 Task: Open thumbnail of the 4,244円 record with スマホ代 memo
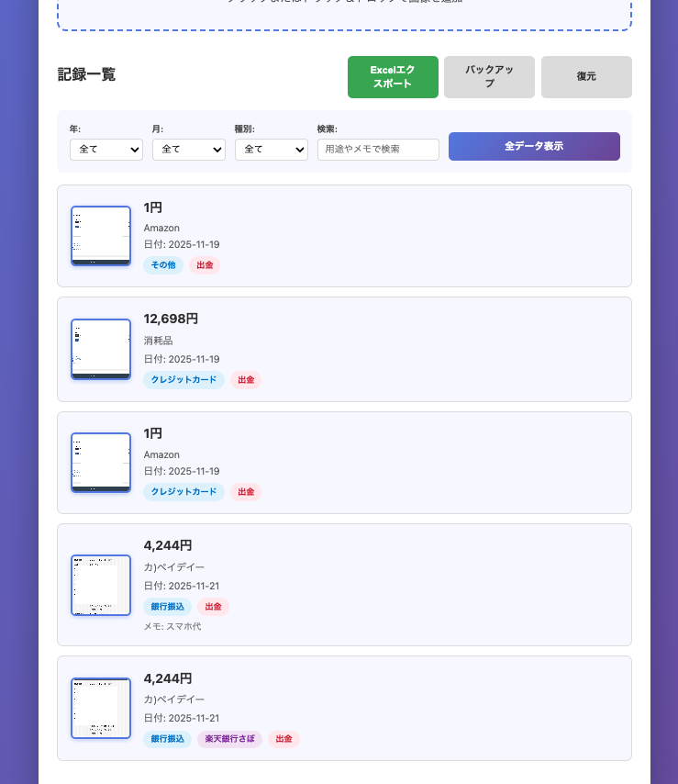[101, 585]
